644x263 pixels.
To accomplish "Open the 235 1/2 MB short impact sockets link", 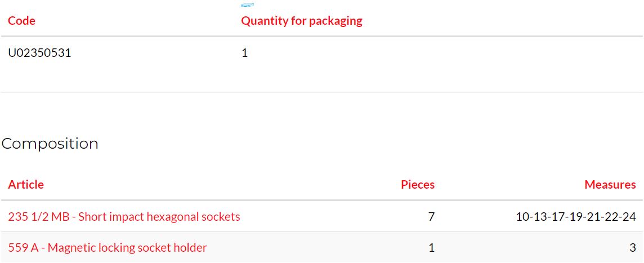I will point(124,217).
